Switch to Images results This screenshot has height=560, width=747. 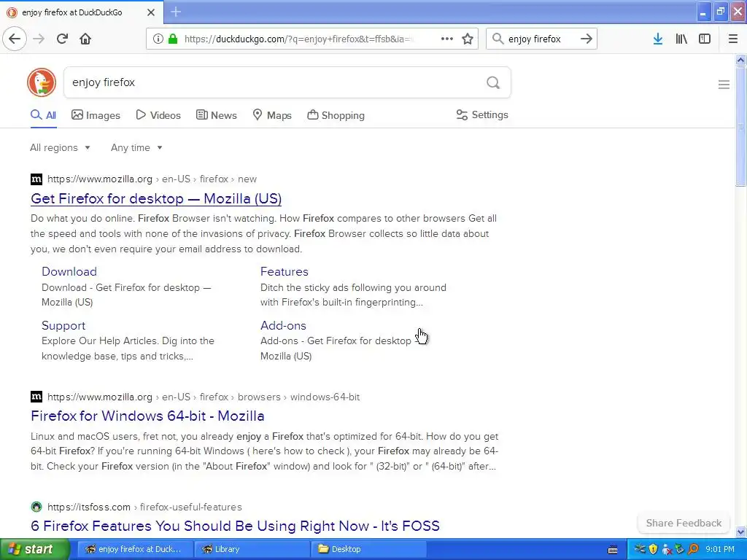click(x=96, y=115)
